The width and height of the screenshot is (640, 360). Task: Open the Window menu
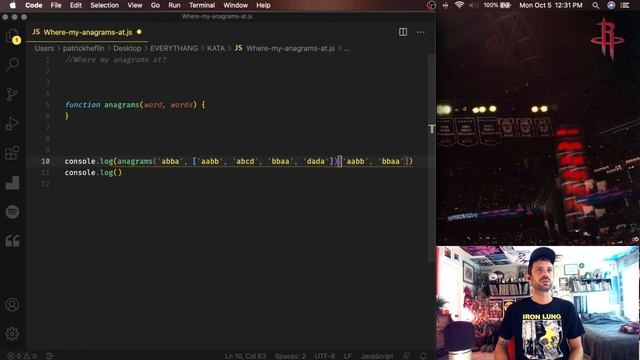click(x=236, y=5)
